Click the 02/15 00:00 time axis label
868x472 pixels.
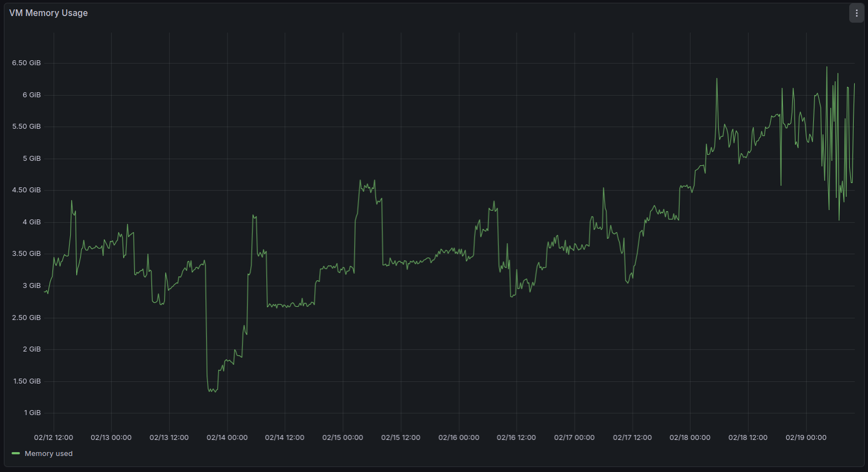click(343, 438)
